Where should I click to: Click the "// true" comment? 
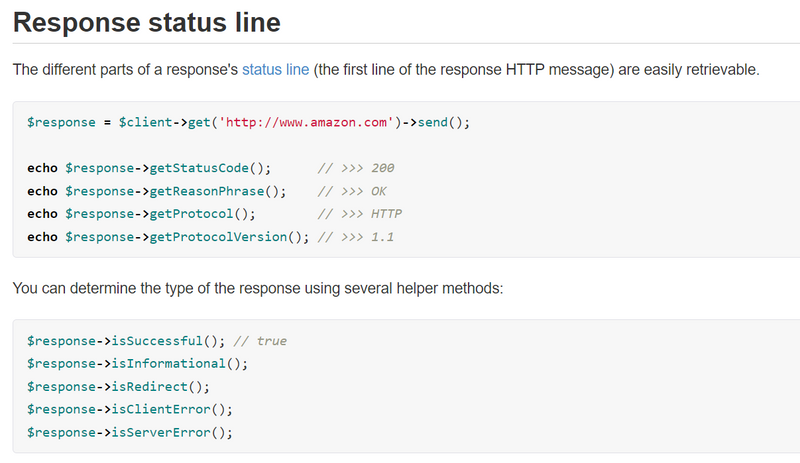262,341
